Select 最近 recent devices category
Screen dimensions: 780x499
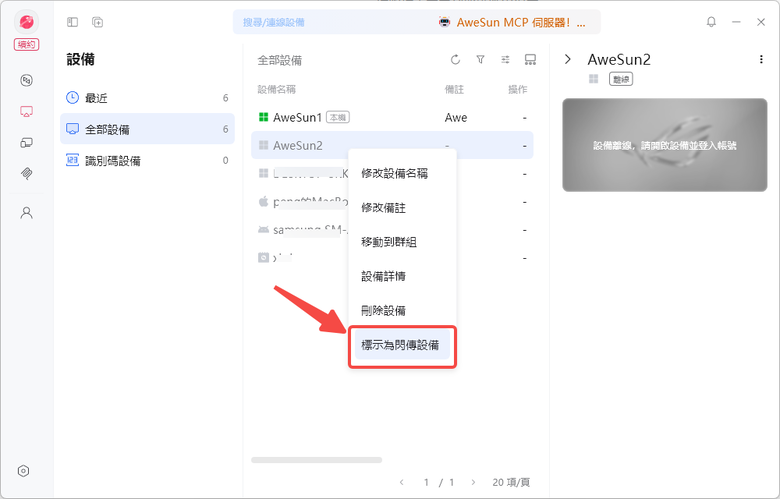pyautogui.click(x=147, y=98)
